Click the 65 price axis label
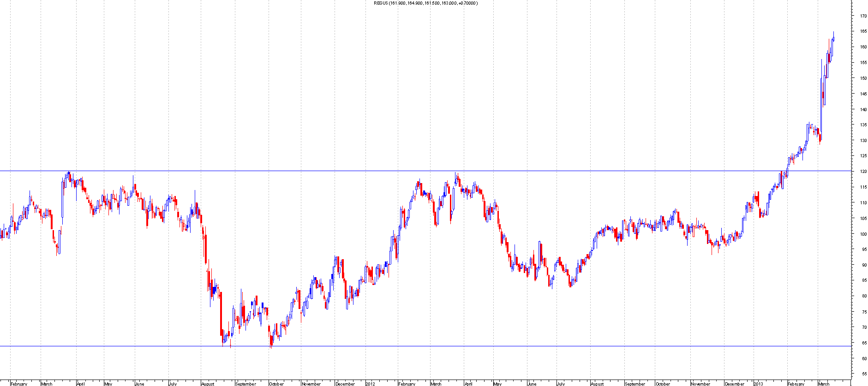The height and width of the screenshot is (386, 868). [862, 343]
